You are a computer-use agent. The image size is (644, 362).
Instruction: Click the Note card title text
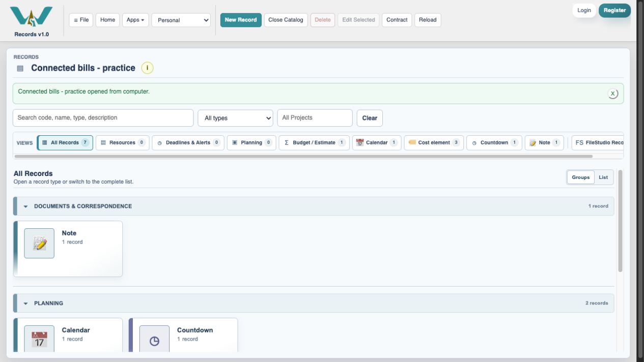point(69,233)
